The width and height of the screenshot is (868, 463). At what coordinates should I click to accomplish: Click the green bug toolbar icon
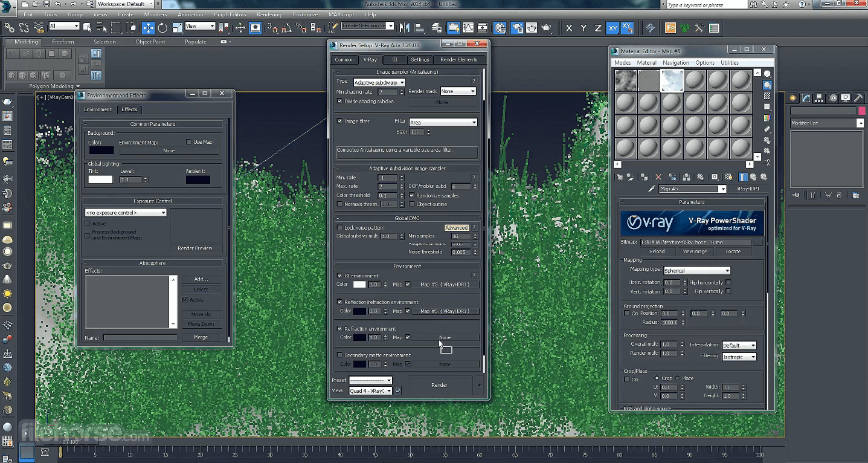tap(685, 28)
